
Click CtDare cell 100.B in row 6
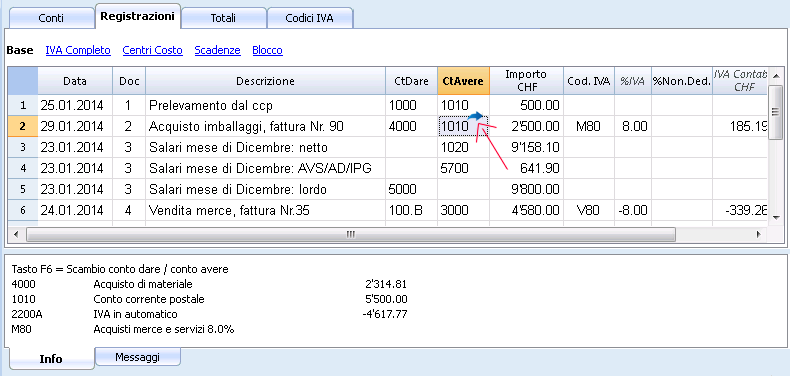pyautogui.click(x=411, y=210)
